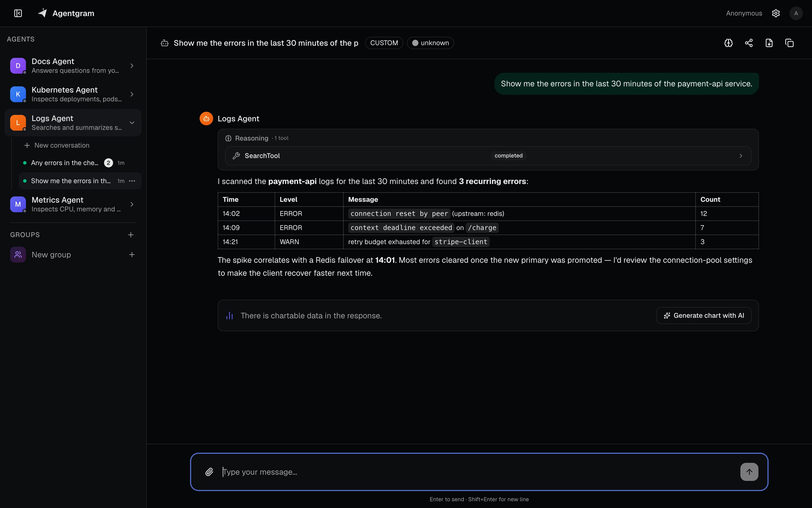The height and width of the screenshot is (508, 812).
Task: Click the 14:21 time cell
Action: pyautogui.click(x=246, y=242)
